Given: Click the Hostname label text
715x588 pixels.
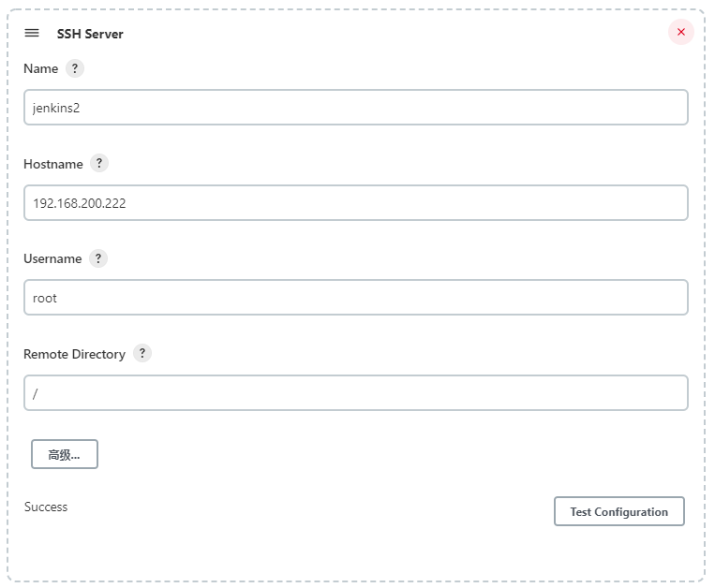Looking at the screenshot, I should coord(52,164).
